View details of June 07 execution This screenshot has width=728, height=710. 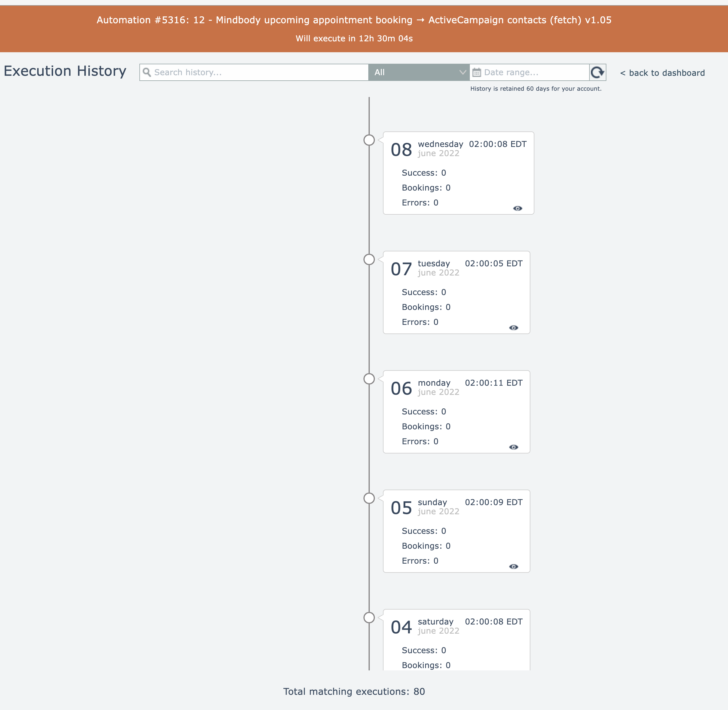coord(513,328)
